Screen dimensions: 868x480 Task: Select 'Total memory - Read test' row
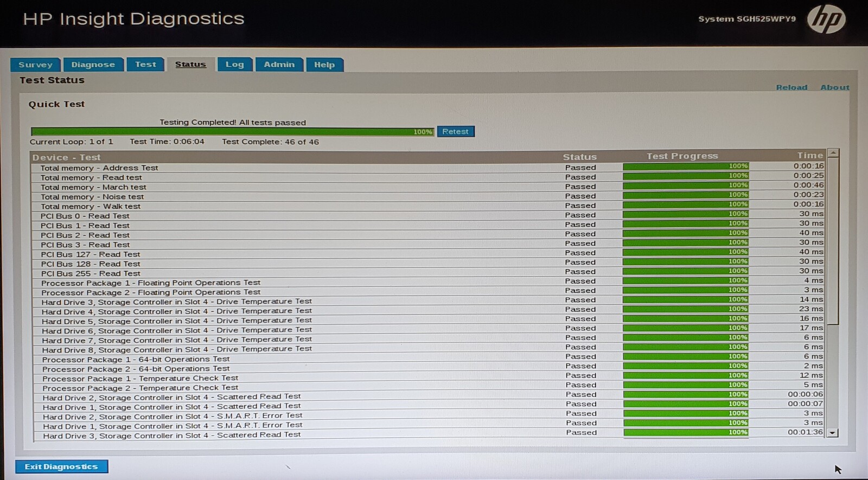(x=428, y=177)
